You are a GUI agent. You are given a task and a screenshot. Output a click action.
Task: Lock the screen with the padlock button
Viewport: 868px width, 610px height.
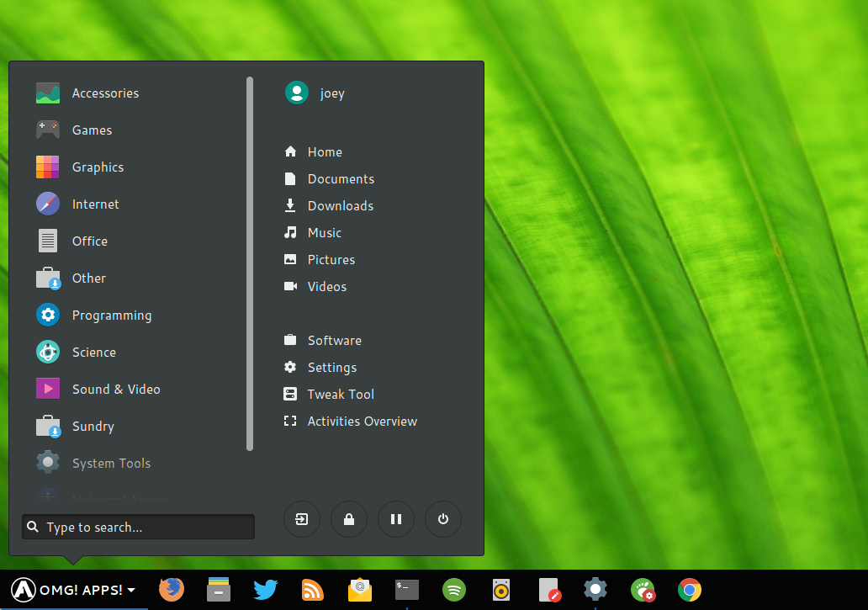[349, 519]
